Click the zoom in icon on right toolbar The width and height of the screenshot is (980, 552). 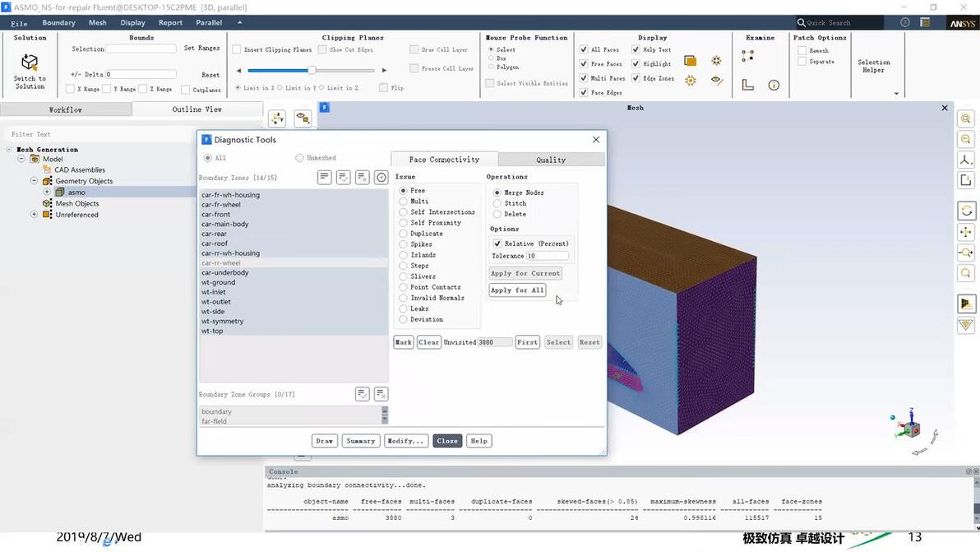966,118
